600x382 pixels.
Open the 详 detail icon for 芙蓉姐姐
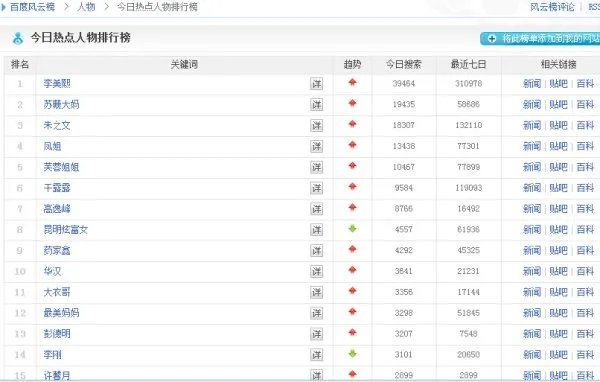(316, 167)
